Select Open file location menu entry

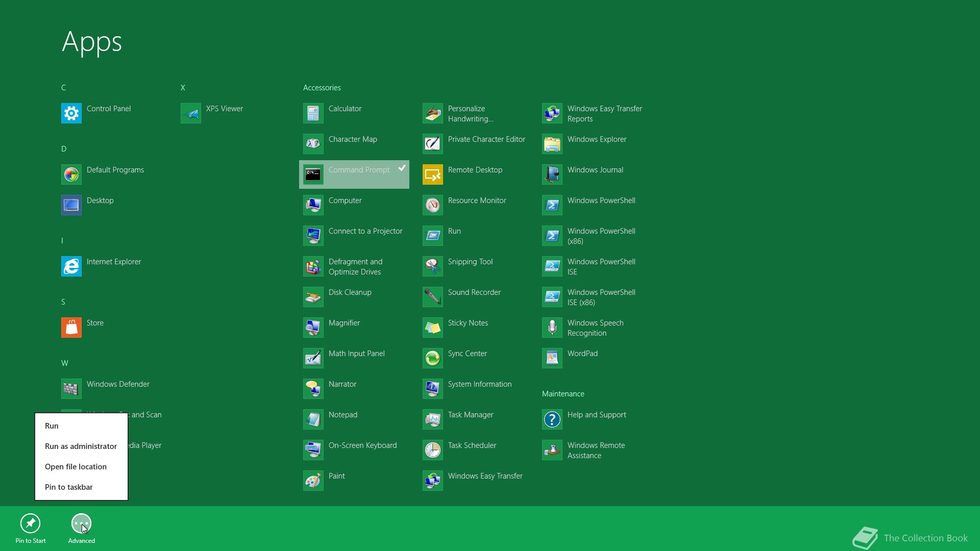[x=76, y=467]
